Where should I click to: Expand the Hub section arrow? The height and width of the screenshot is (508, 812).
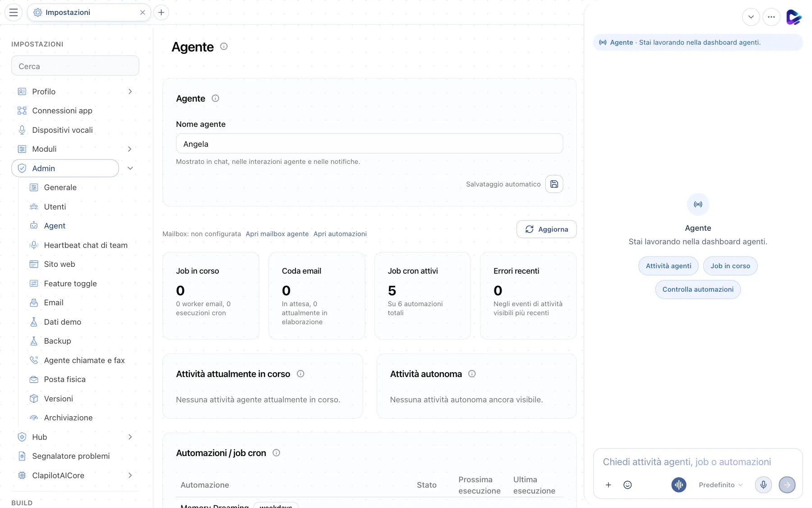(x=130, y=437)
